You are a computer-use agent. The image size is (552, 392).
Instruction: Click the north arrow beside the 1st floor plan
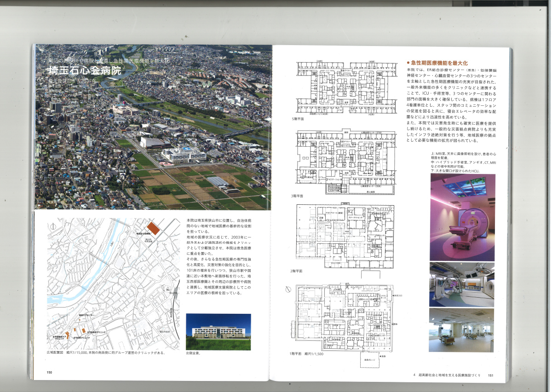(x=287, y=289)
